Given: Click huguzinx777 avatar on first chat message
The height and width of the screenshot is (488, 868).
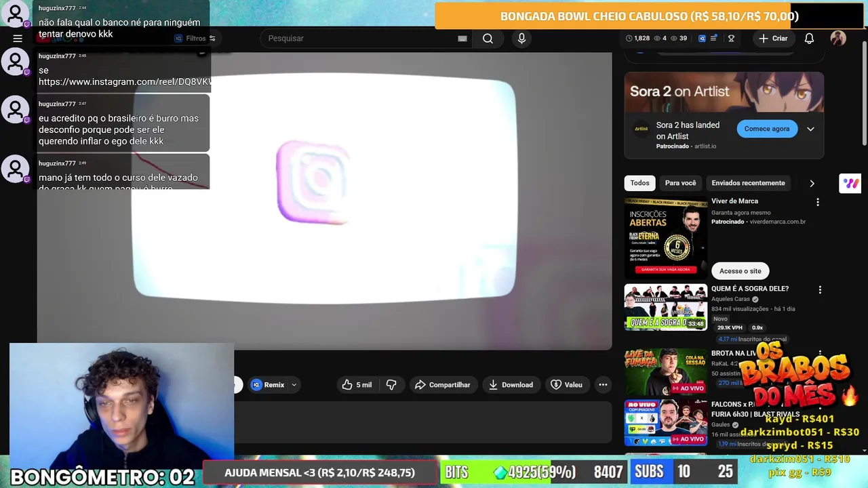Looking at the screenshot, I should (x=15, y=15).
